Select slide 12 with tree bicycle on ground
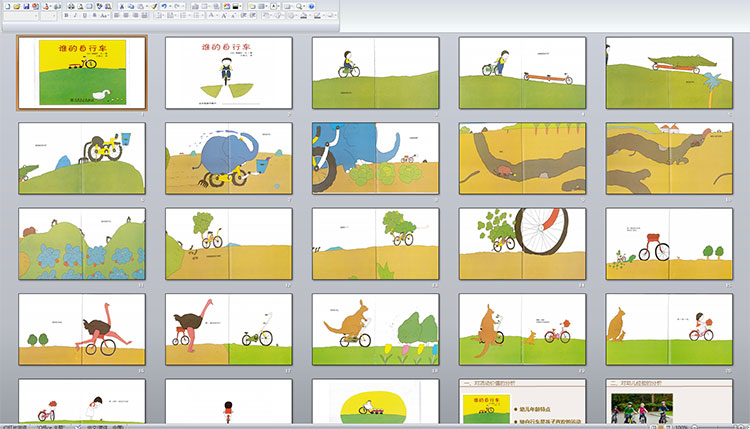Screen dimensions: 750x429 tap(229, 244)
